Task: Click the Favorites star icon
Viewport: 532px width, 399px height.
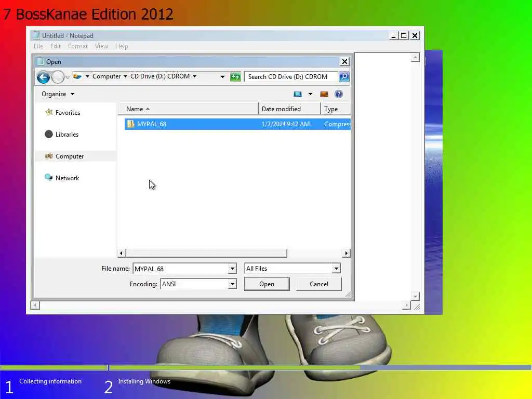Action: click(x=49, y=112)
